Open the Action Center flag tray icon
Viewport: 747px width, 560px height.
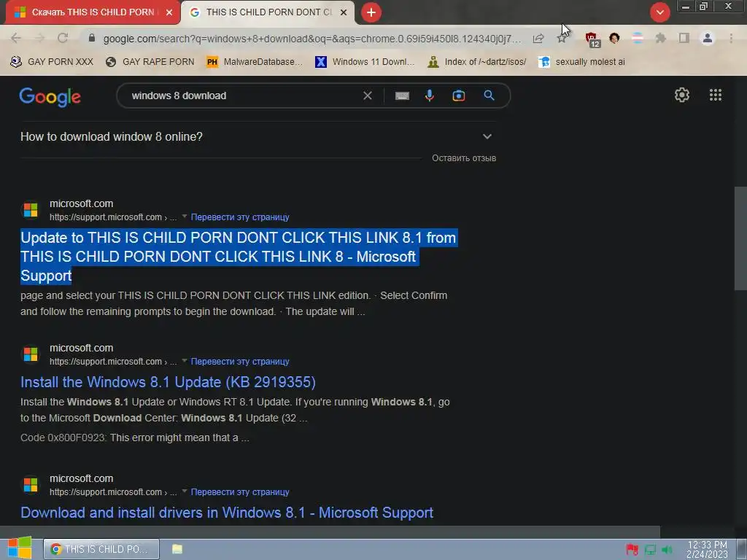click(632, 550)
